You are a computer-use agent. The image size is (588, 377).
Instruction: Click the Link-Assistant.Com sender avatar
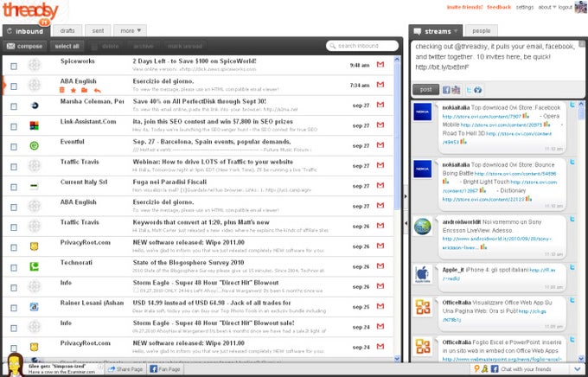(34, 125)
